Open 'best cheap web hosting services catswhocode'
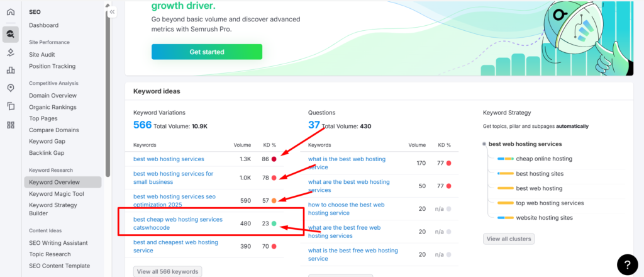The width and height of the screenshot is (644, 277). 178,223
